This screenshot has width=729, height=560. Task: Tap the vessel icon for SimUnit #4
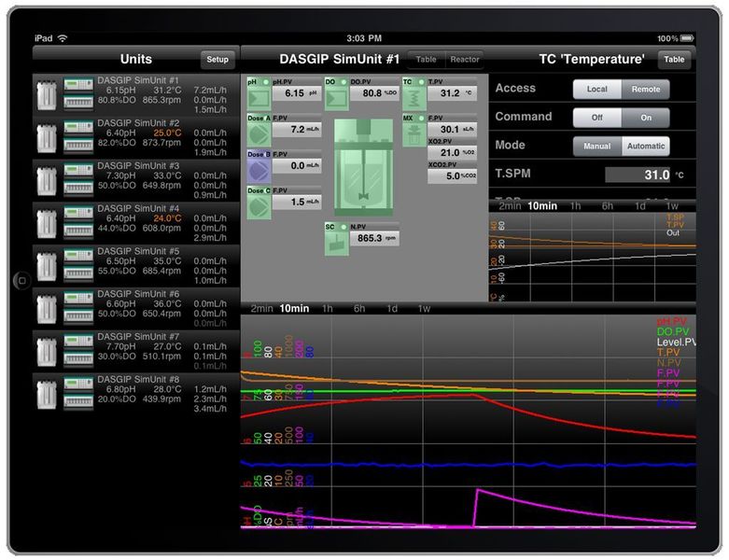click(47, 224)
